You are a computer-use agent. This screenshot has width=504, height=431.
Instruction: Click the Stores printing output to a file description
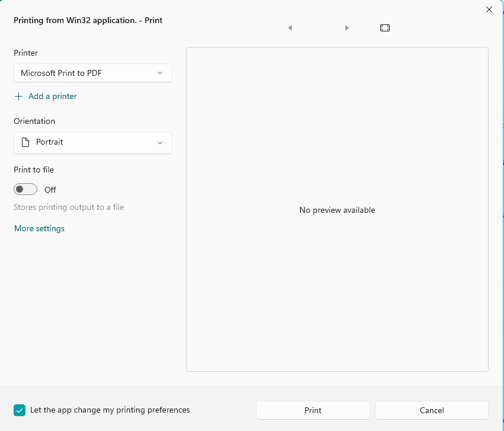click(69, 207)
